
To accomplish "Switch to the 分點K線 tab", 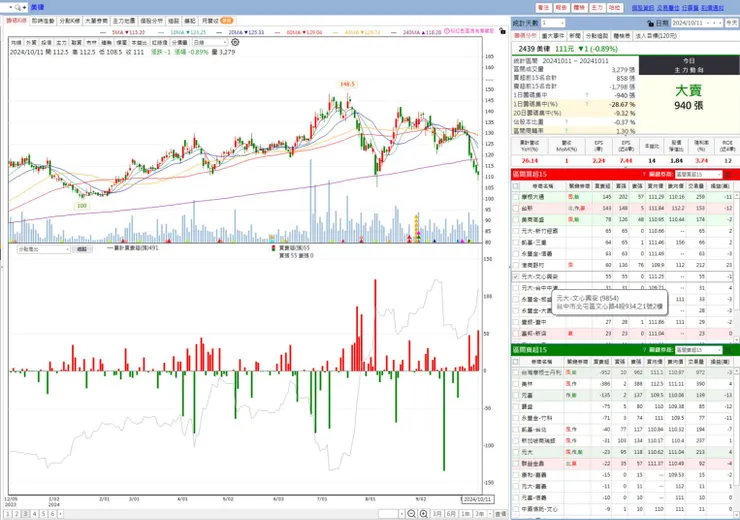I will (69, 21).
